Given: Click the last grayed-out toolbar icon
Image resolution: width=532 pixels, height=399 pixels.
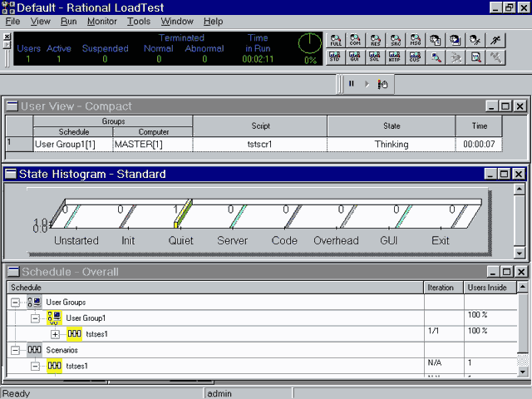Looking at the screenshot, I should point(495,57).
